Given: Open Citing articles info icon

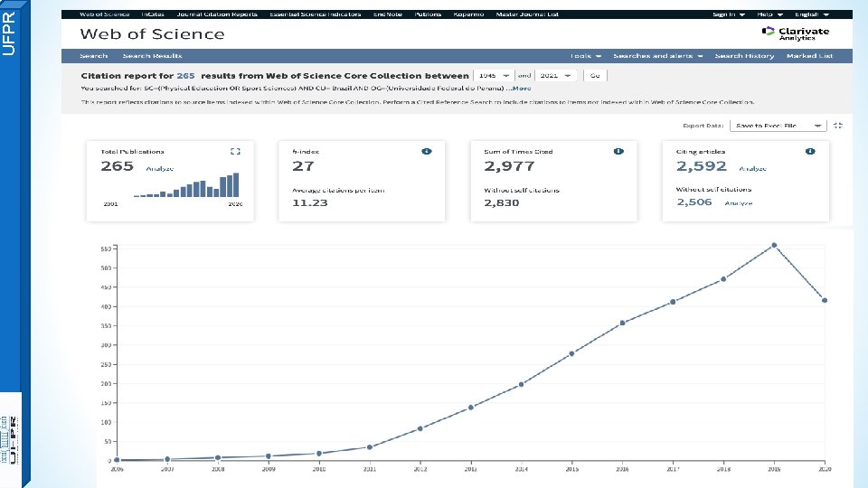Looking at the screenshot, I should pyautogui.click(x=810, y=151).
